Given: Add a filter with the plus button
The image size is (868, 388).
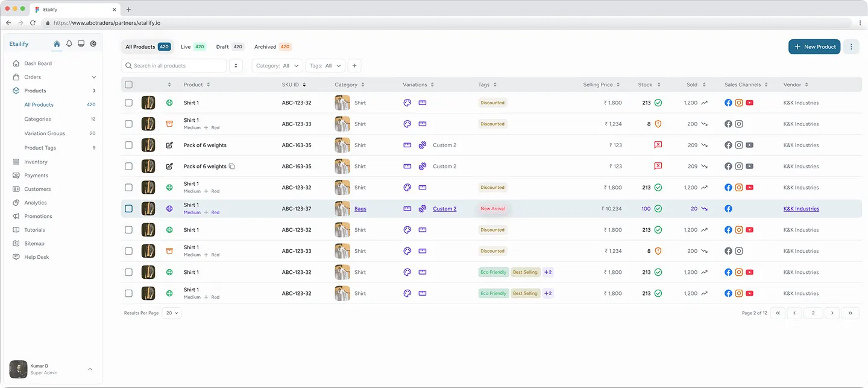Looking at the screenshot, I should (354, 66).
